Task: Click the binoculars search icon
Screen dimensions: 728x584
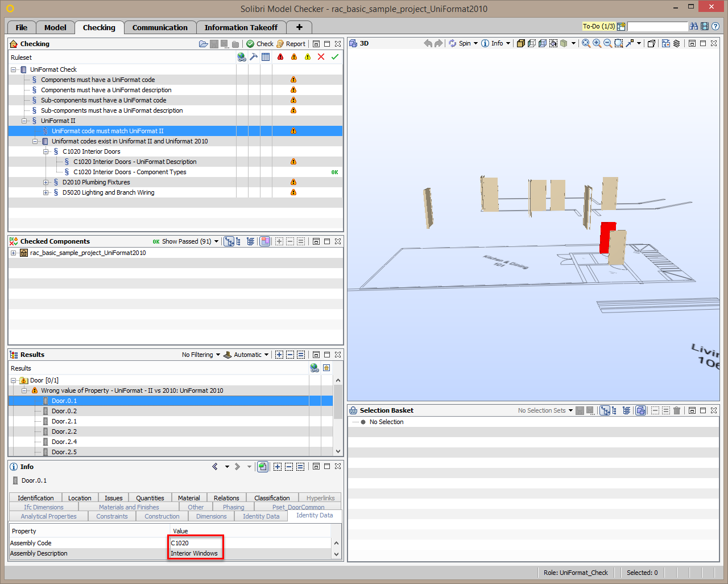Action: pyautogui.click(x=693, y=26)
